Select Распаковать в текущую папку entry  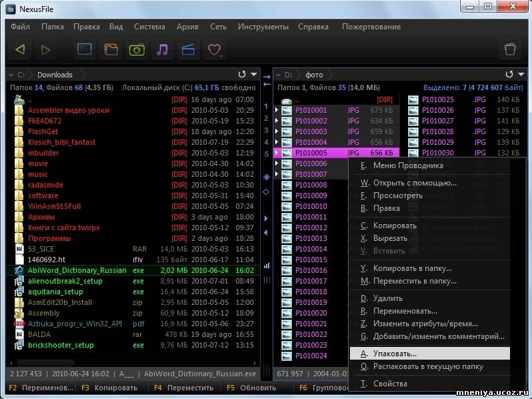click(x=429, y=366)
